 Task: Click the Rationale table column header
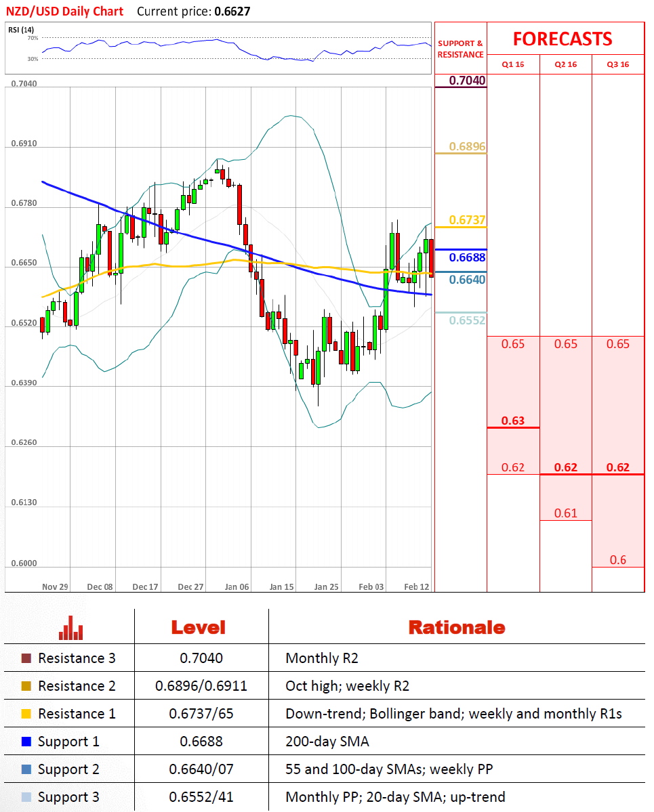tap(457, 628)
